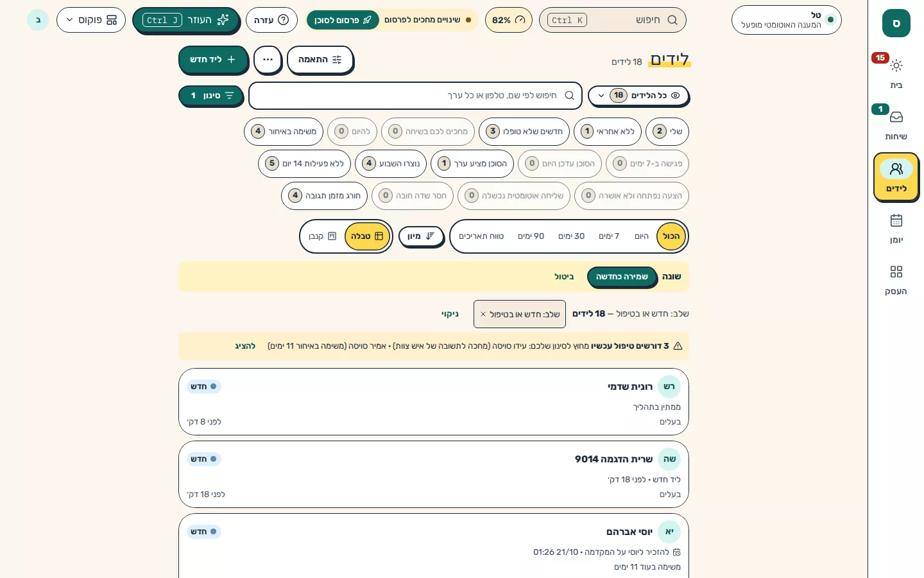
Task: Select the היום time range tab
Action: click(x=642, y=236)
